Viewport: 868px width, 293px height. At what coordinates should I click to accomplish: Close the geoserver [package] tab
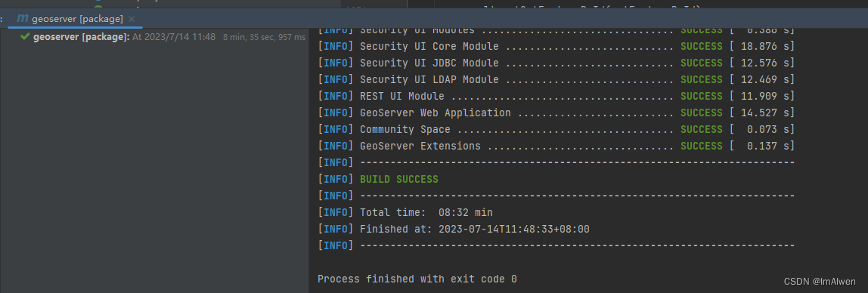[x=132, y=20]
